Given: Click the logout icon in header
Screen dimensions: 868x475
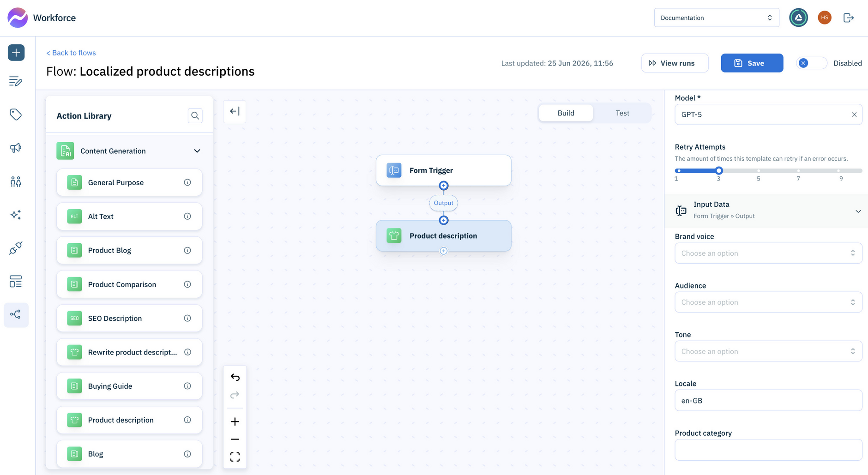Looking at the screenshot, I should tap(849, 18).
